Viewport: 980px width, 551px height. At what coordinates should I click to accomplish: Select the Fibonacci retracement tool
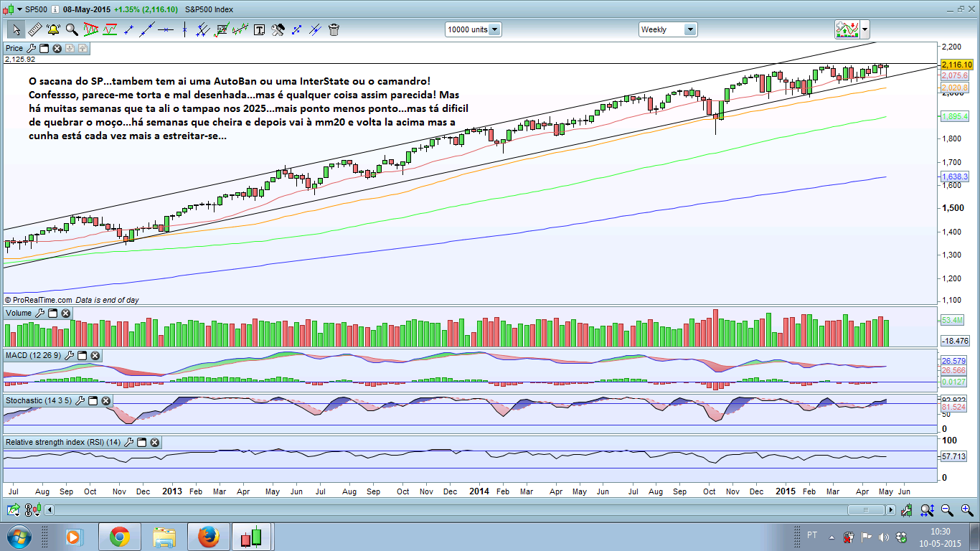point(222,29)
